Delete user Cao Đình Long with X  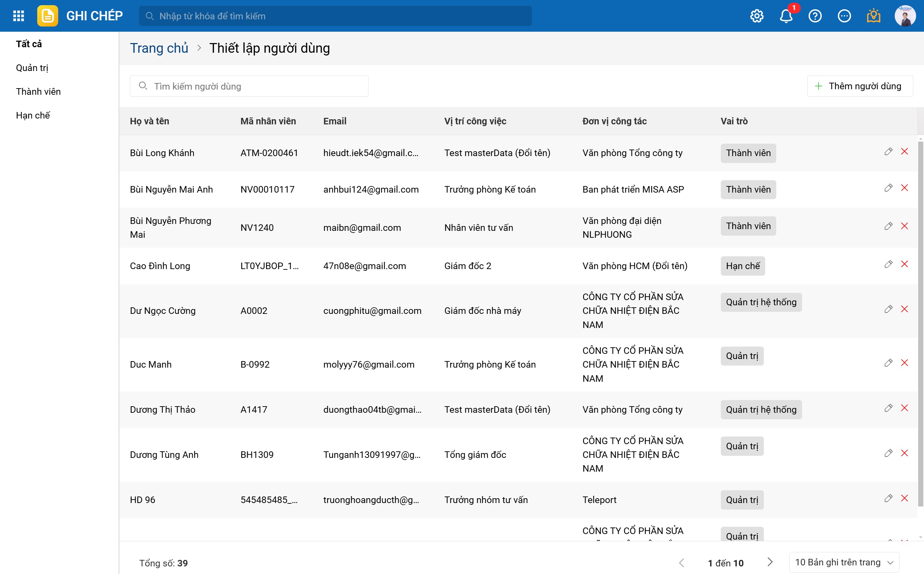click(904, 264)
